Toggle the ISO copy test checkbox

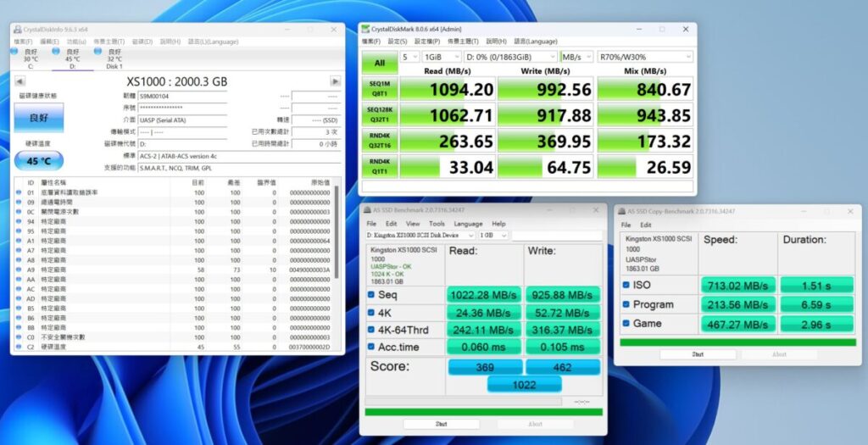[x=626, y=285]
